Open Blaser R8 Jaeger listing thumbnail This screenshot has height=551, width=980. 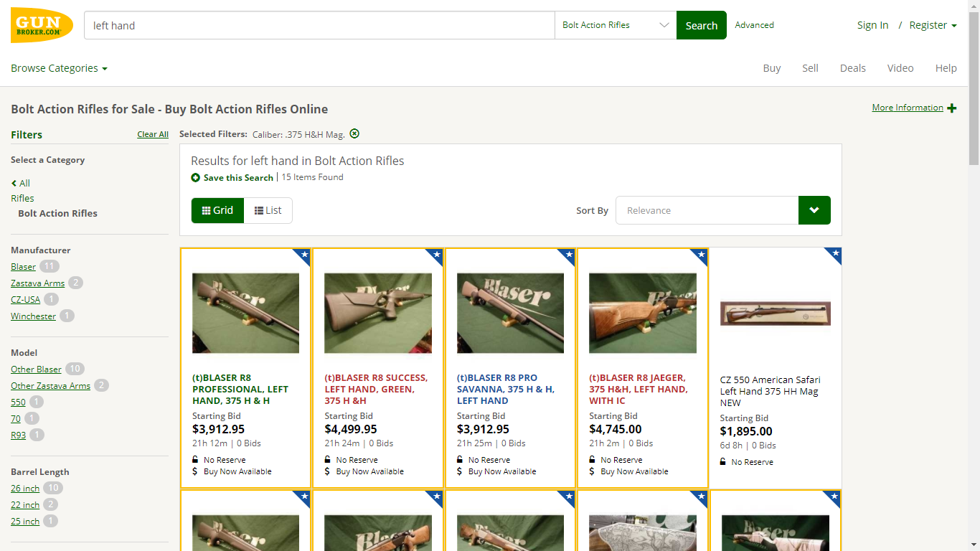(x=643, y=313)
